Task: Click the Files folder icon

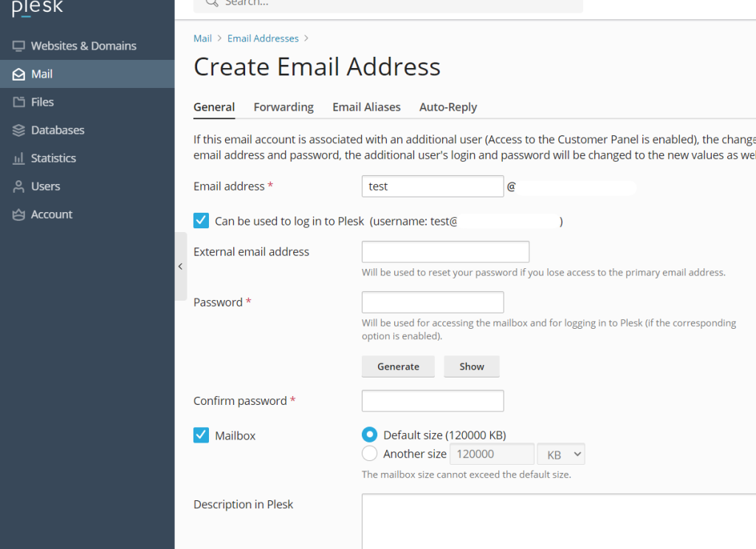Action: (x=18, y=102)
